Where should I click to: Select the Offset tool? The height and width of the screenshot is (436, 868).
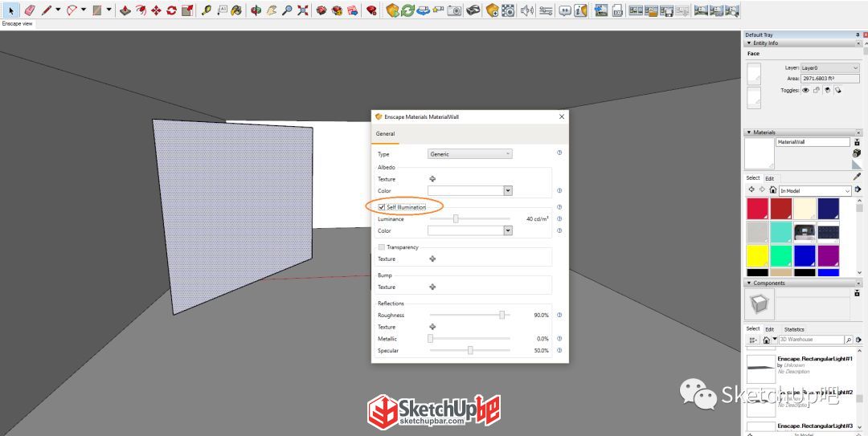(141, 10)
